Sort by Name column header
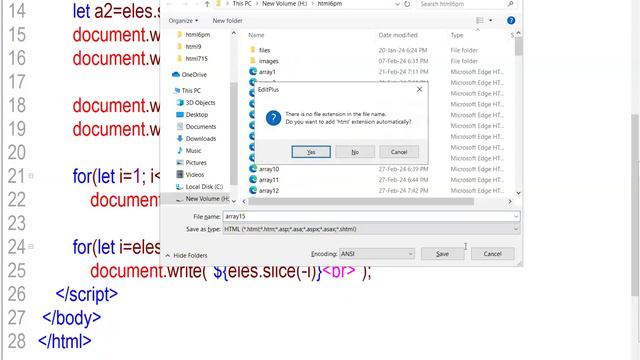640x360 pixels. coord(256,35)
